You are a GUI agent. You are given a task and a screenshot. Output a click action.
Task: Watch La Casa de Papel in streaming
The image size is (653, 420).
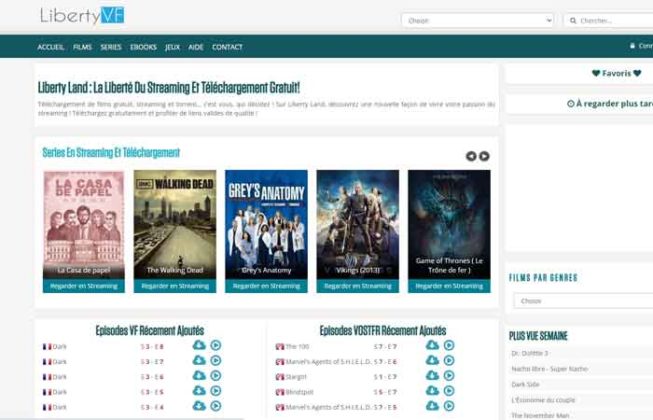click(84, 286)
